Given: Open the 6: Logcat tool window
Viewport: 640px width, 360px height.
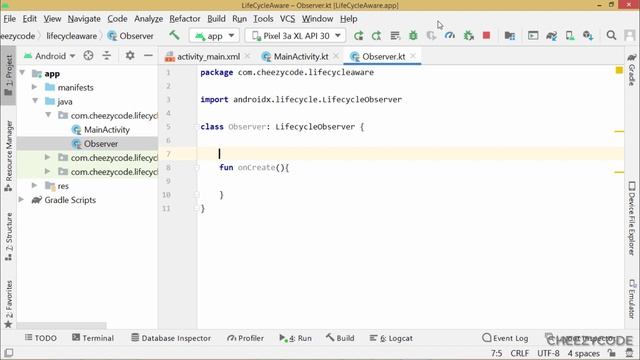Looking at the screenshot, I should [x=391, y=338].
